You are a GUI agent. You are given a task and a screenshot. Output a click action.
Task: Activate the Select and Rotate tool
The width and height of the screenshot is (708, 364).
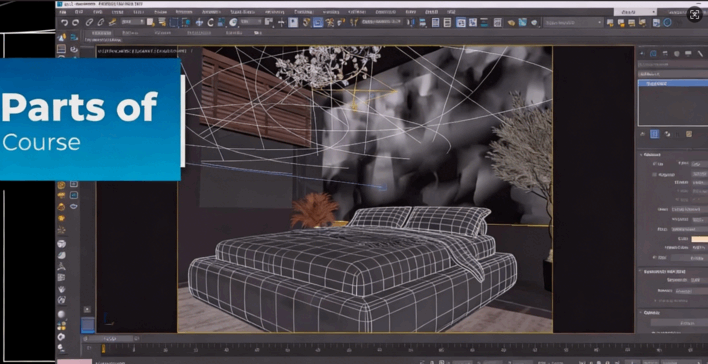click(210, 22)
